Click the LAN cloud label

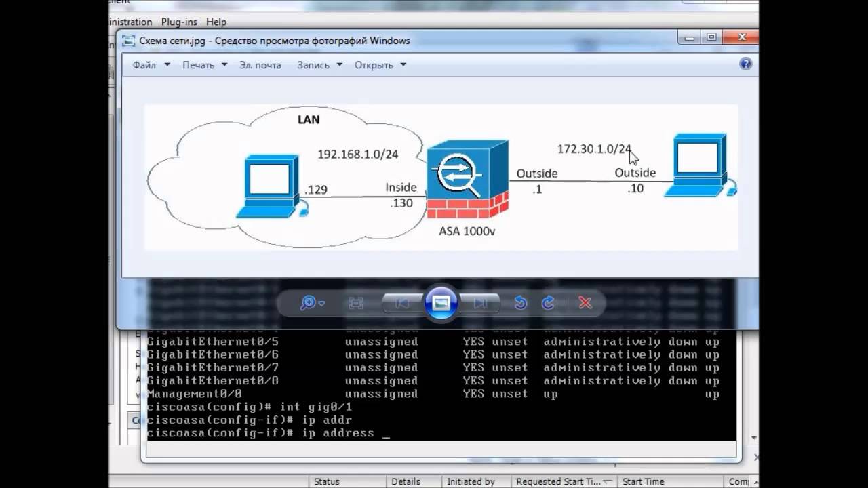pos(309,119)
